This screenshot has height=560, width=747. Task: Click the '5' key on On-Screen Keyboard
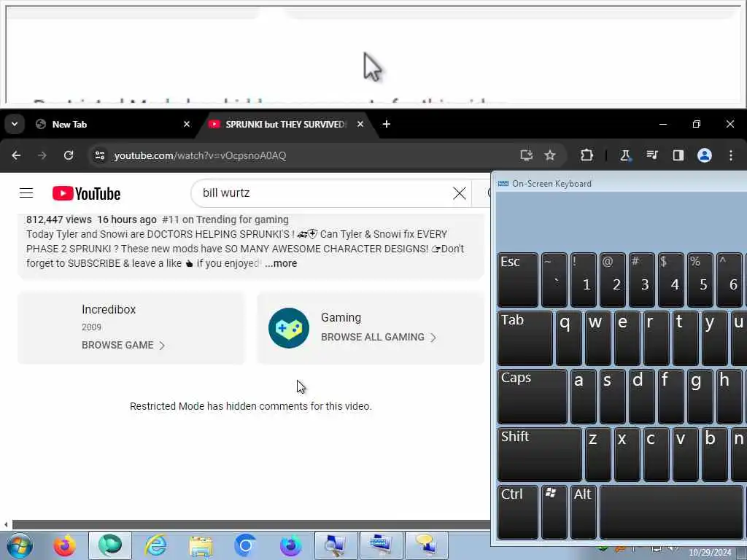click(700, 279)
